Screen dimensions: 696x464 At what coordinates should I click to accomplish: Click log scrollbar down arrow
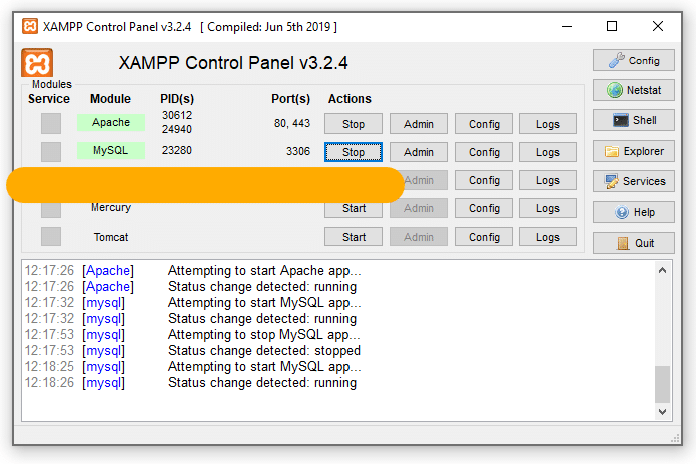pos(662,412)
